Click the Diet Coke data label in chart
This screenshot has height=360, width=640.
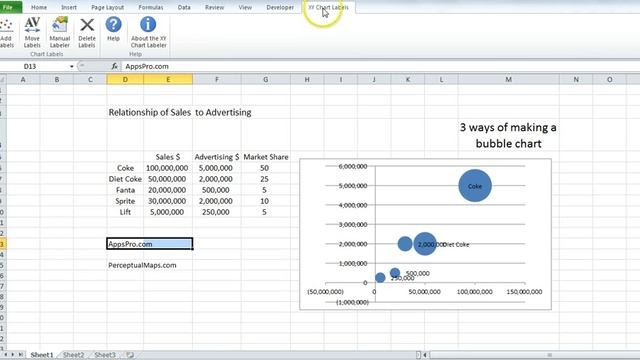coord(456,244)
